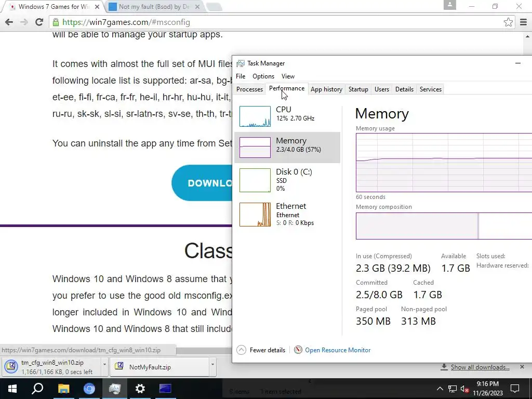Open the Task Manager View menu
Image resolution: width=532 pixels, height=399 pixels.
click(x=288, y=76)
